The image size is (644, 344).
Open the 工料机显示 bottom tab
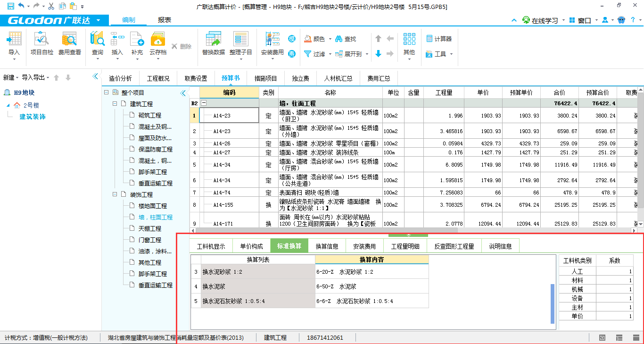pos(211,246)
